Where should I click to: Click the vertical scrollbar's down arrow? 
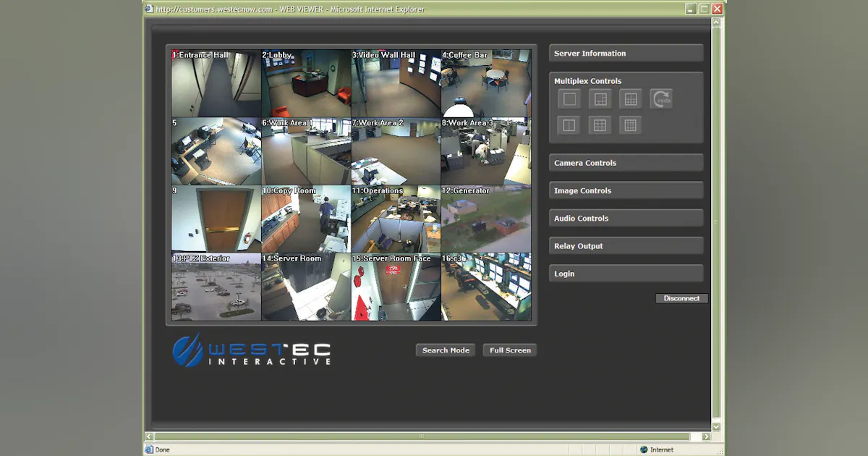pos(717,426)
